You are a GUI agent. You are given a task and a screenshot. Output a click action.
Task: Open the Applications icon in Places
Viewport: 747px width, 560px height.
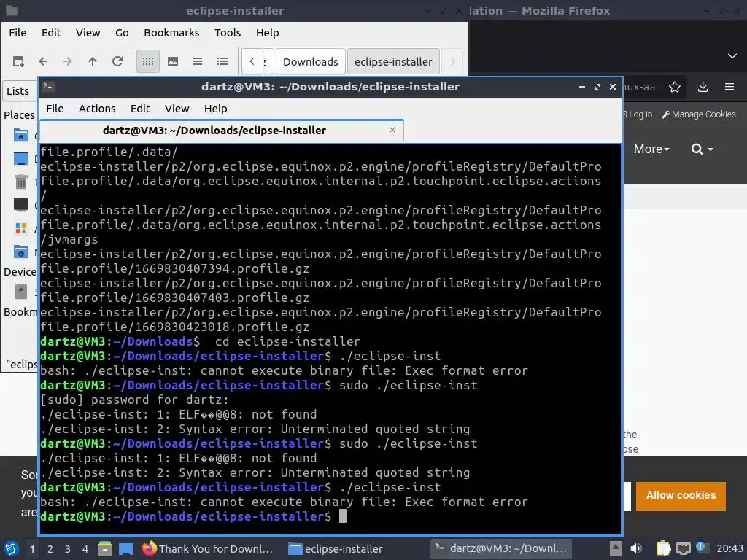(x=21, y=228)
